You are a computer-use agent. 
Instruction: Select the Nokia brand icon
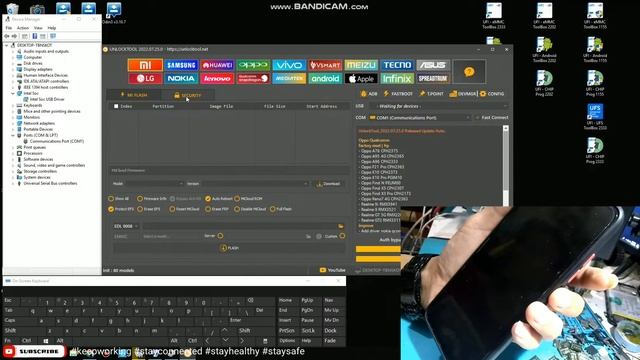pos(181,78)
